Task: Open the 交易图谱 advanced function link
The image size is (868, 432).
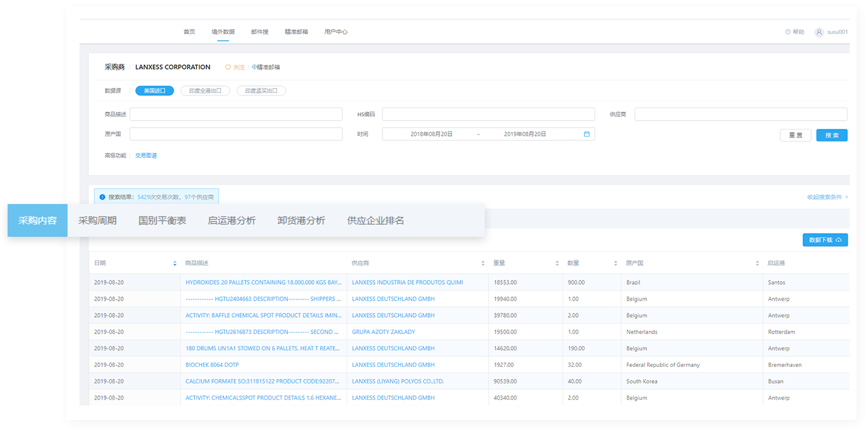Action: pyautogui.click(x=146, y=155)
